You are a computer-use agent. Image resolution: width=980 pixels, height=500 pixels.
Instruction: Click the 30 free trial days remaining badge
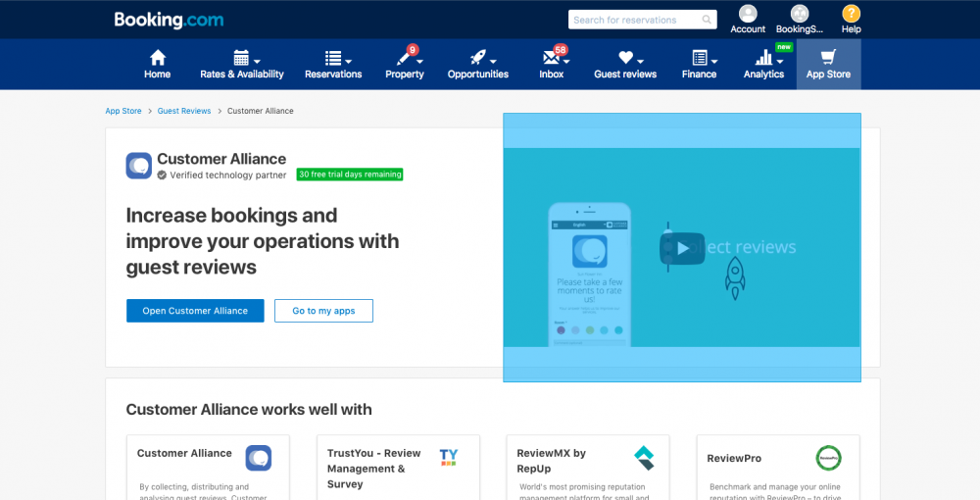click(x=350, y=175)
